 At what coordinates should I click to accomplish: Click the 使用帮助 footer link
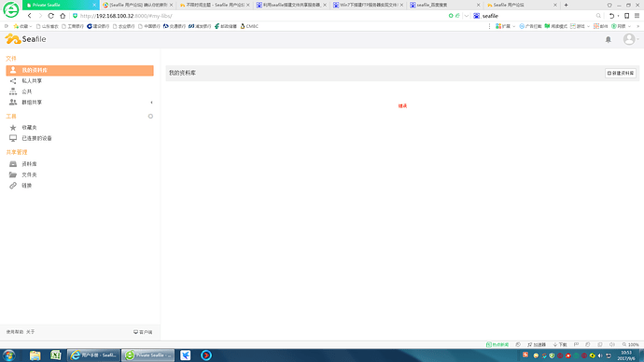[x=15, y=332]
